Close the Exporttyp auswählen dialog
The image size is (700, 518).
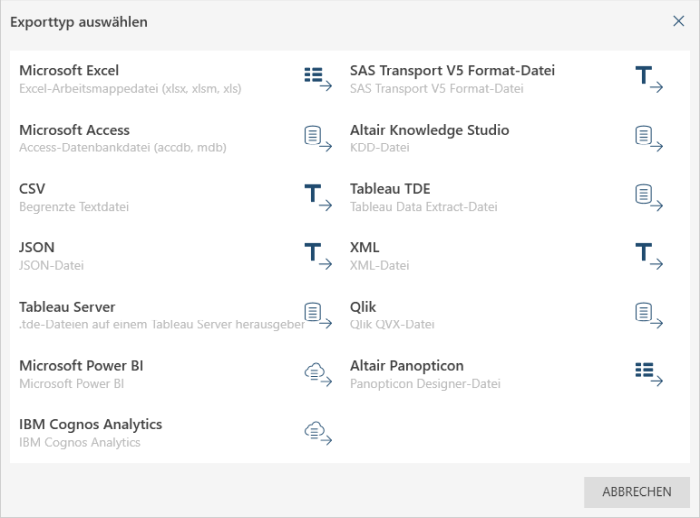[678, 21]
